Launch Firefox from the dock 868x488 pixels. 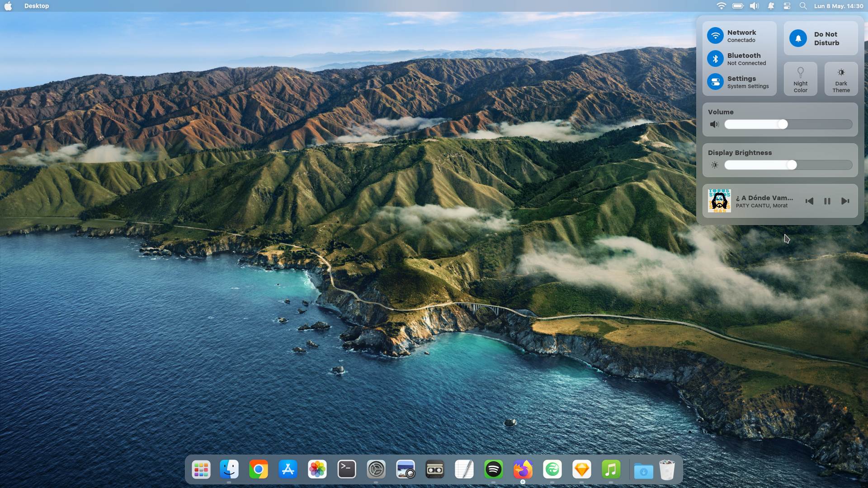pos(523,469)
